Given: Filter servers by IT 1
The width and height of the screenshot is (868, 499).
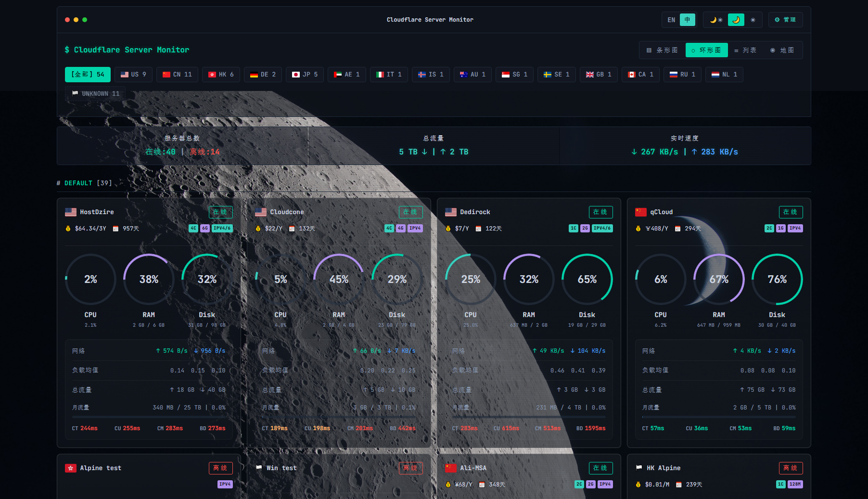Looking at the screenshot, I should click(389, 75).
